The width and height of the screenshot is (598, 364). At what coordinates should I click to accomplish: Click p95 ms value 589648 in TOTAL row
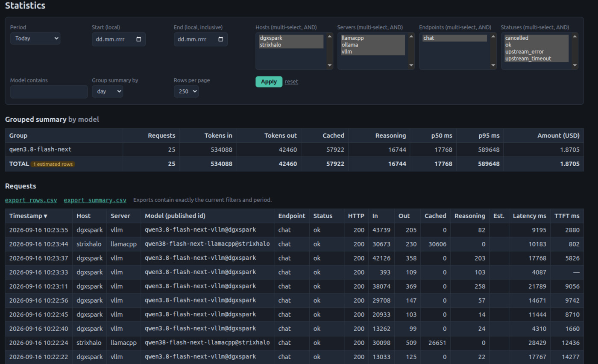tap(488, 164)
